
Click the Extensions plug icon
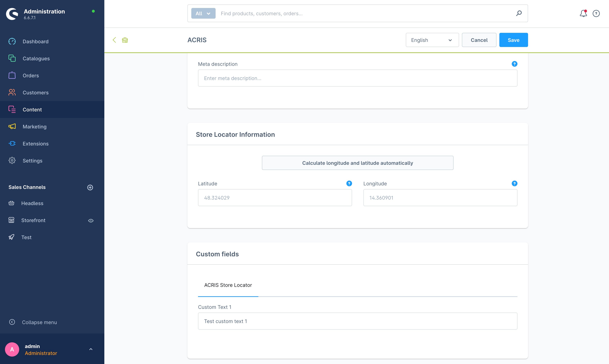[12, 144]
